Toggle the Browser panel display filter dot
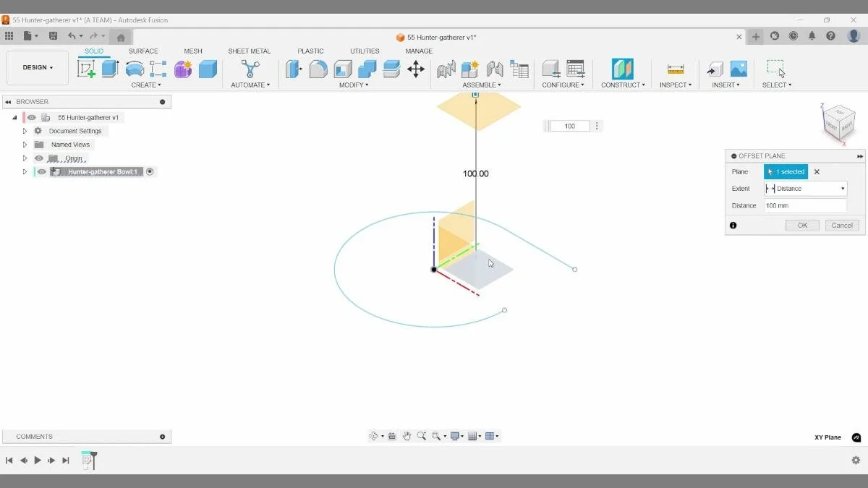 click(163, 101)
